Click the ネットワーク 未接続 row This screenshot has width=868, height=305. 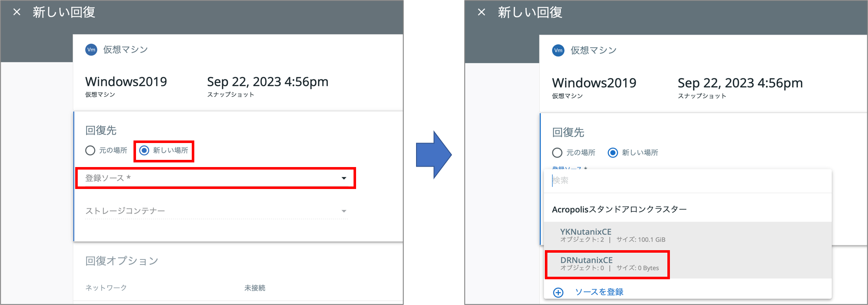(239, 288)
